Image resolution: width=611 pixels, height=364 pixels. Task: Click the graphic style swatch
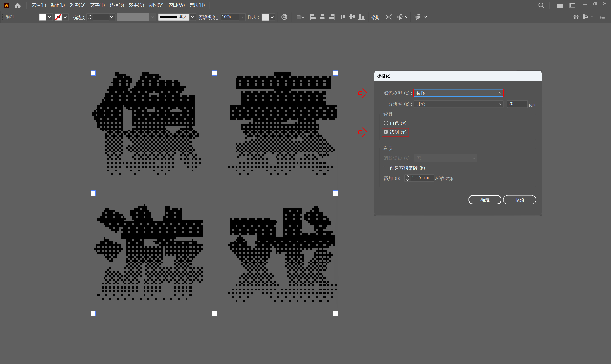pyautogui.click(x=265, y=17)
